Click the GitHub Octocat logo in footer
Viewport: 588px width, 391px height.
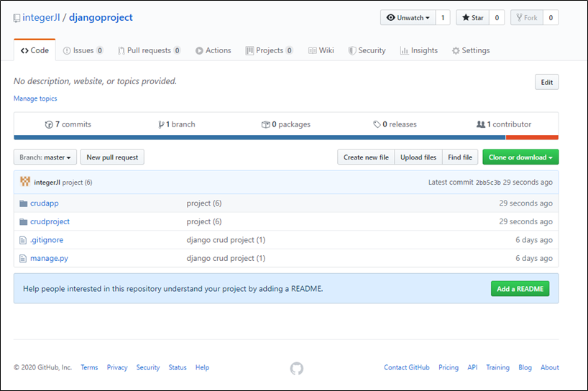click(x=297, y=368)
